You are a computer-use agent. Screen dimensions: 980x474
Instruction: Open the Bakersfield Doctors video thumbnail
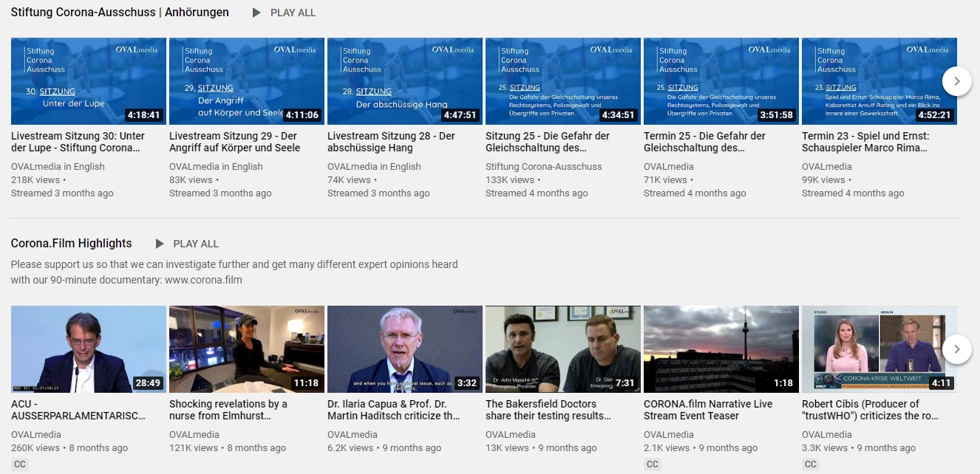[562, 349]
